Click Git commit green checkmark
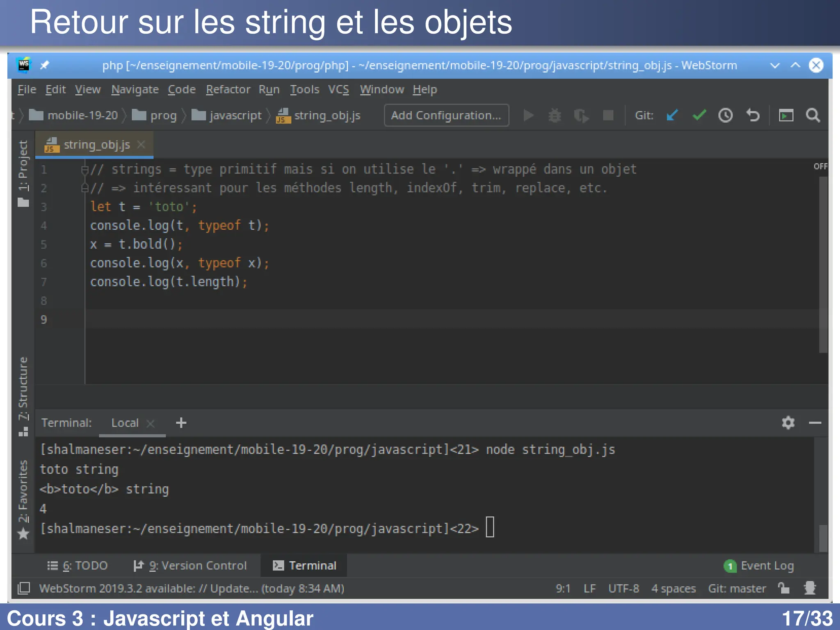 pos(699,116)
